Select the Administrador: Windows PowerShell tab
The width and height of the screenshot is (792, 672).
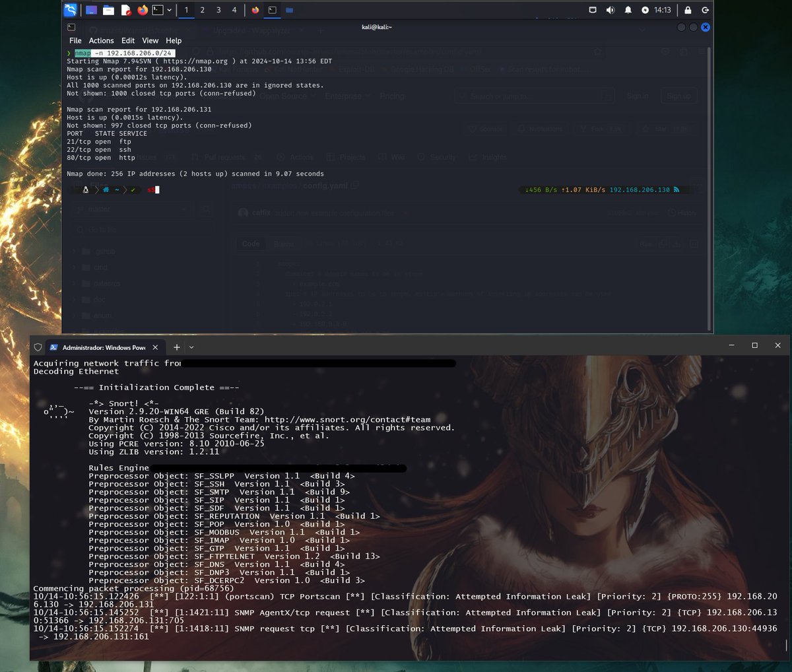coord(104,347)
